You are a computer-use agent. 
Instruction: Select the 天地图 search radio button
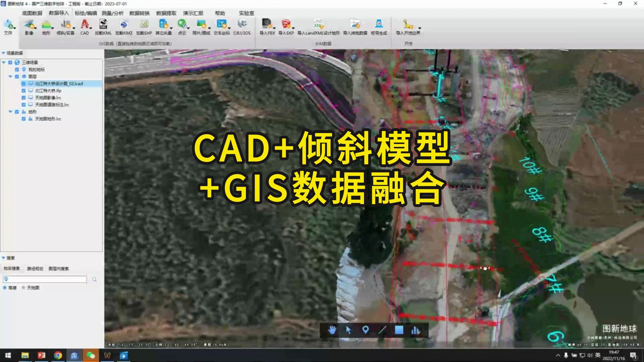point(23,288)
